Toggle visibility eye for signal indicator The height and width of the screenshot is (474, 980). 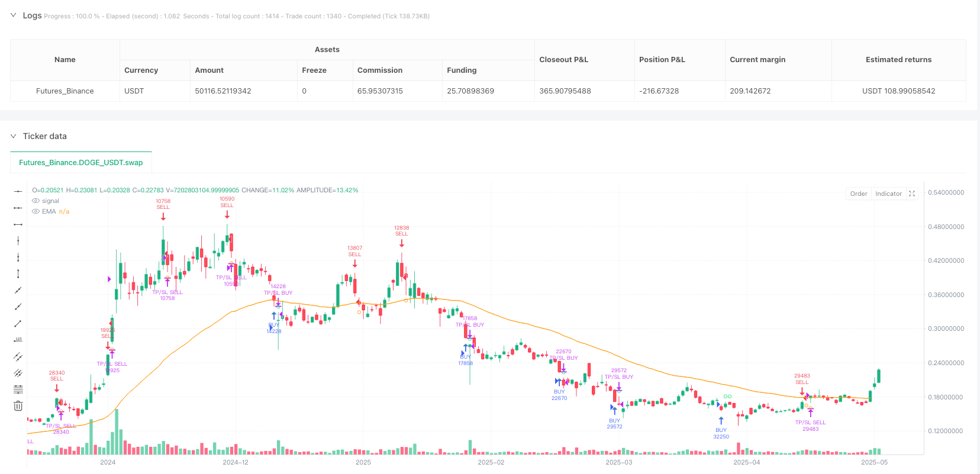click(x=36, y=201)
